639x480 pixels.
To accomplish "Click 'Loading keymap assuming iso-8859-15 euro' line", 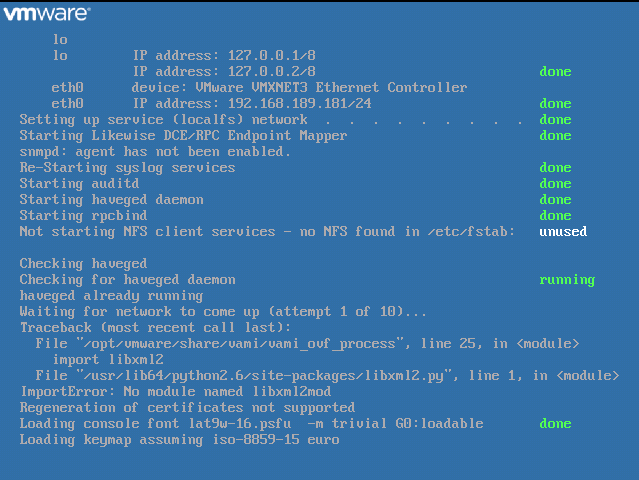I will [179, 440].
